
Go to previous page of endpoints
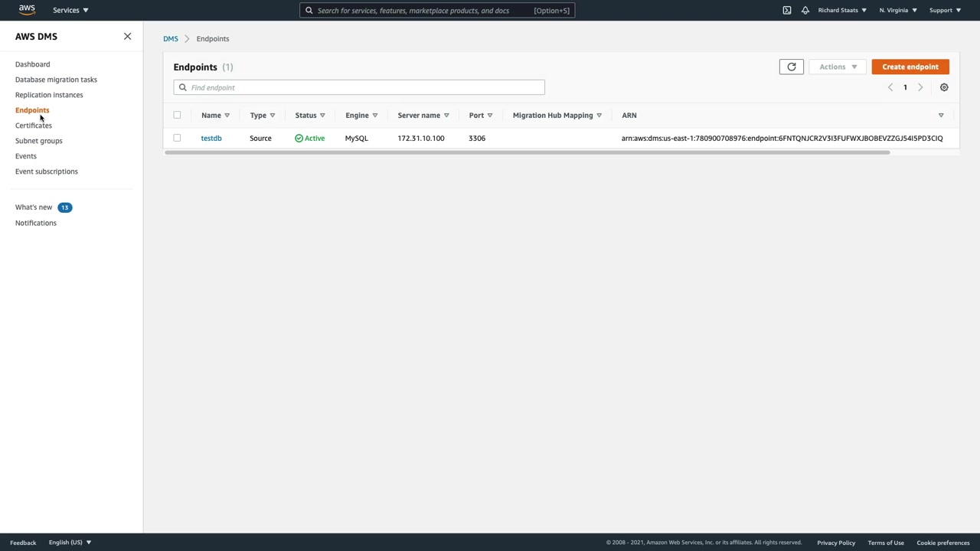890,87
